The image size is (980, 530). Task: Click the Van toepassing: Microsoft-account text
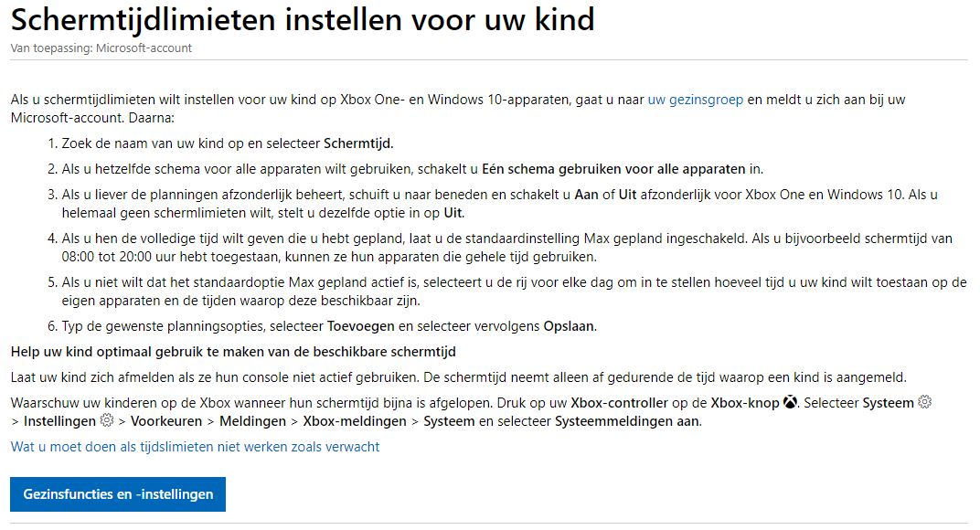pyautogui.click(x=101, y=48)
